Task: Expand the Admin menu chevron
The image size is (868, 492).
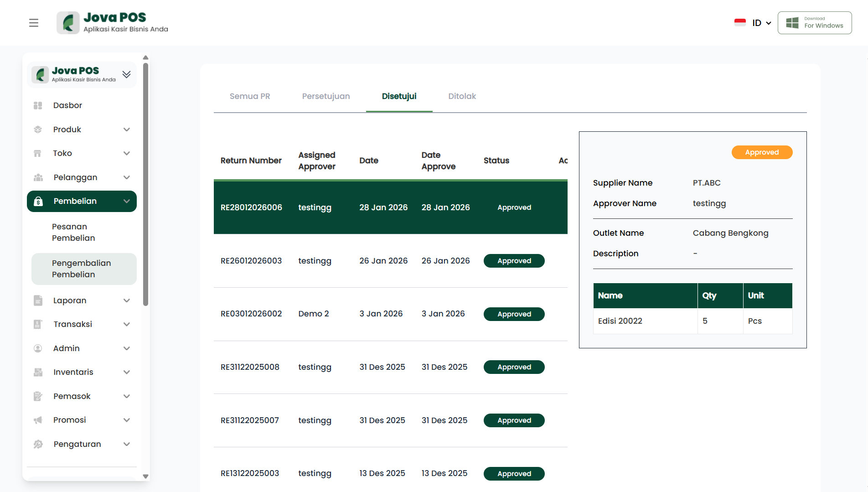Action: pyautogui.click(x=127, y=348)
